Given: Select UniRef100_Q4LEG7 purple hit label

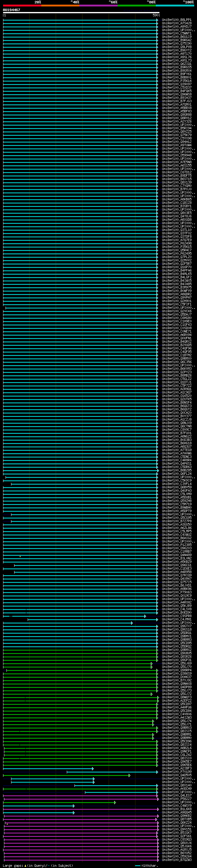Looking at the screenshot, I should tap(176, 796).
